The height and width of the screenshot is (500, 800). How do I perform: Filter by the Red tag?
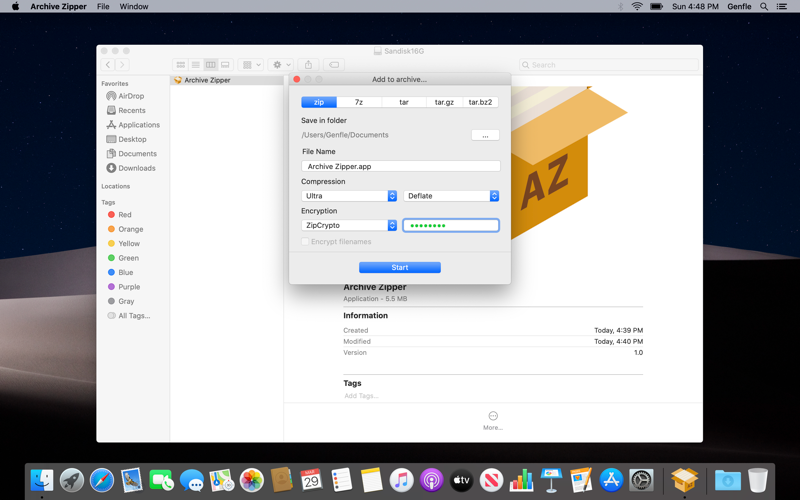point(120,215)
